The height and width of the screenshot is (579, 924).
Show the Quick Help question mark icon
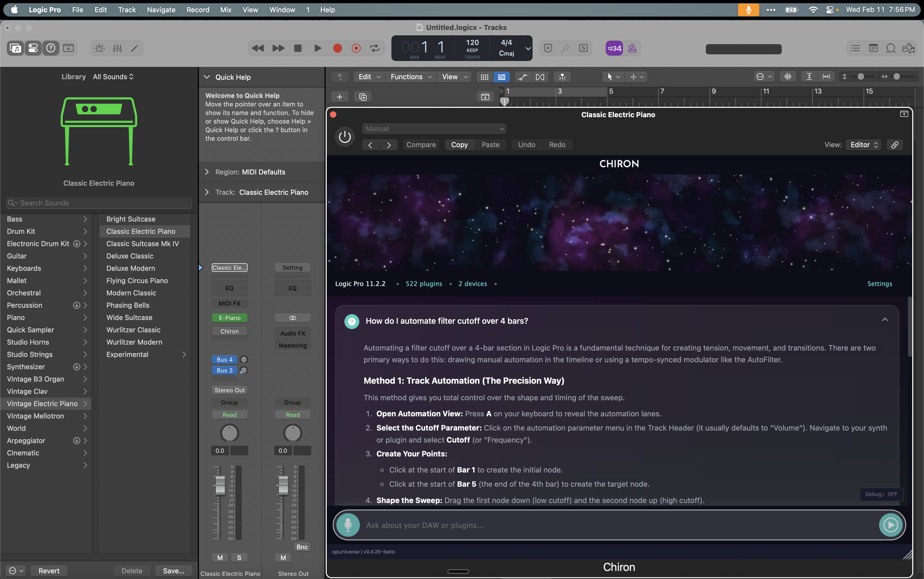point(51,48)
